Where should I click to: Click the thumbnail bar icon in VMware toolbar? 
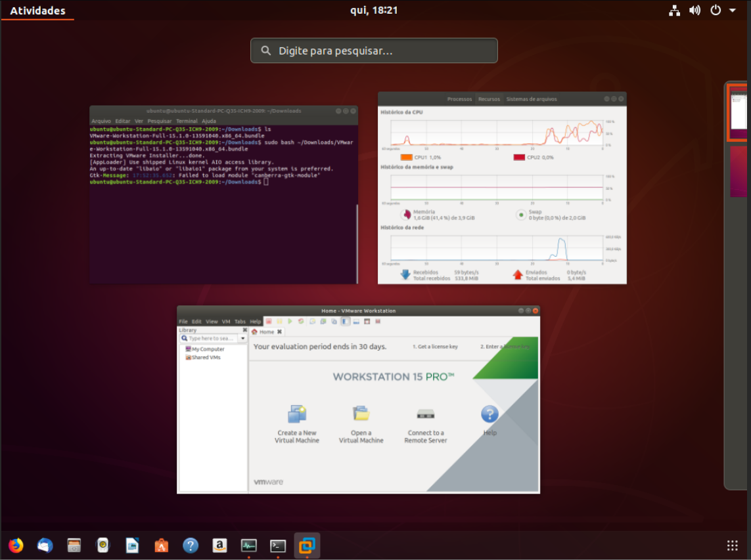pyautogui.click(x=356, y=321)
